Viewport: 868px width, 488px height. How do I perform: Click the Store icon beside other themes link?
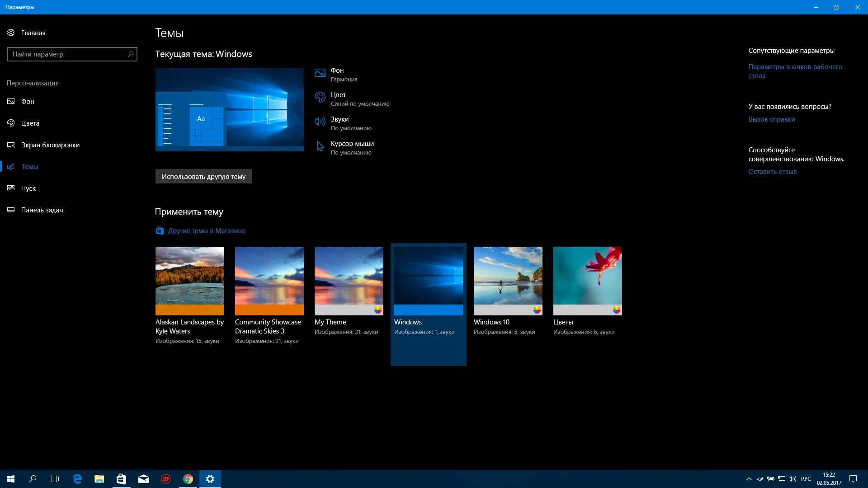[160, 231]
